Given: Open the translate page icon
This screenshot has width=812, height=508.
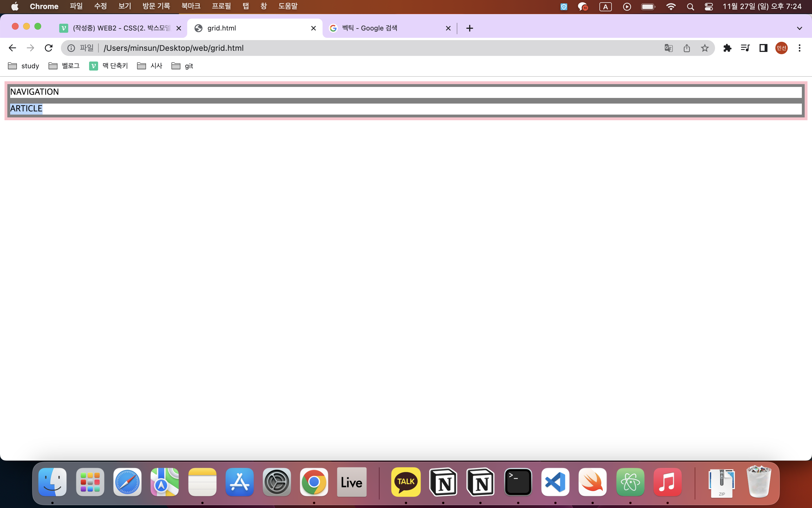Looking at the screenshot, I should click(668, 48).
